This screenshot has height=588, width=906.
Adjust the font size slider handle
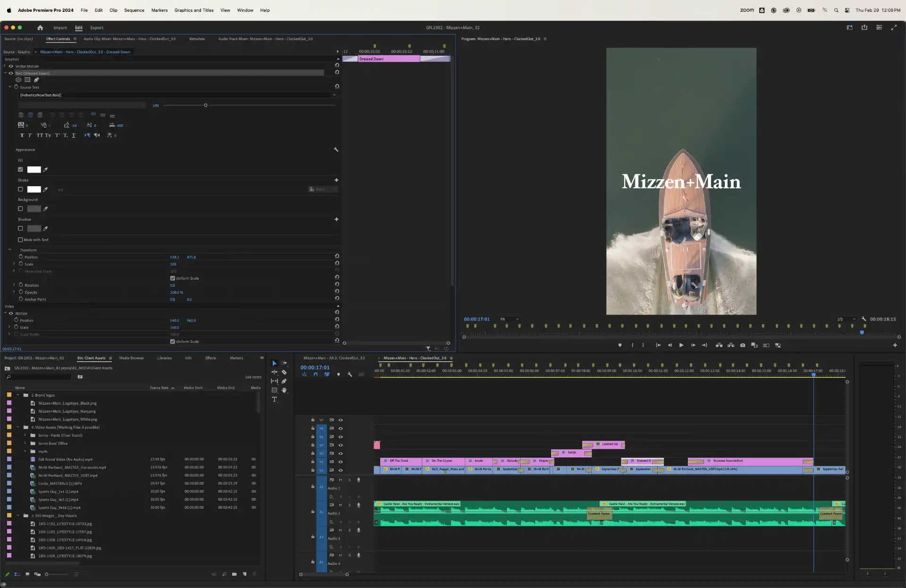coord(206,105)
